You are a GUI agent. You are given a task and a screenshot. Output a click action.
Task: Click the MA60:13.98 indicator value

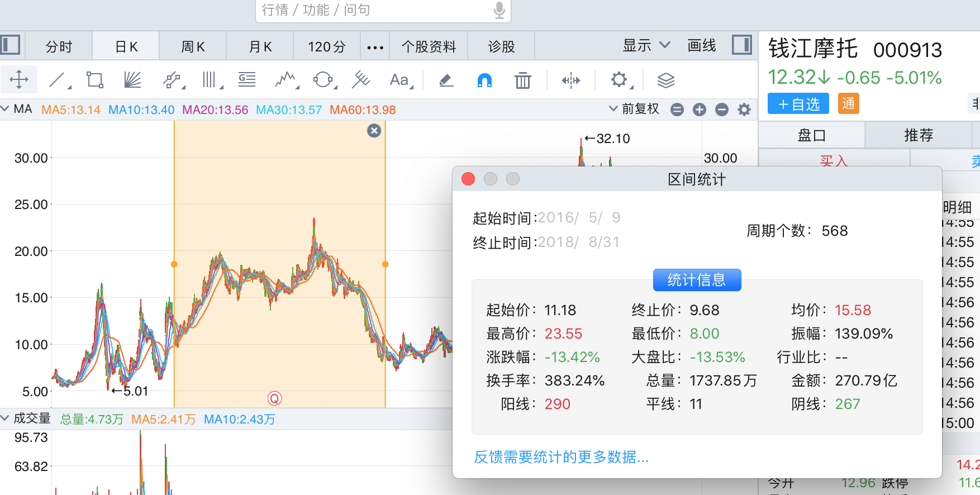363,110
